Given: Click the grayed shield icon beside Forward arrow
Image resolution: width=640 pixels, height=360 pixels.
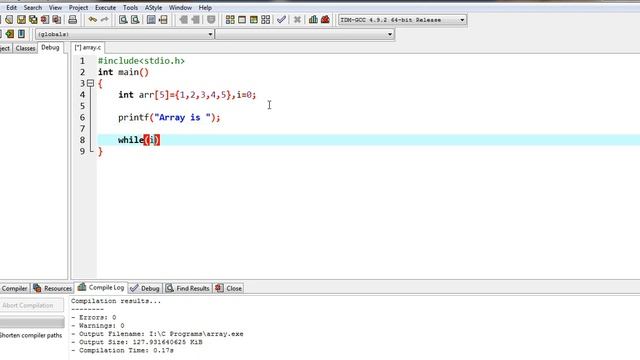Looking at the screenshot, I should (211, 20).
